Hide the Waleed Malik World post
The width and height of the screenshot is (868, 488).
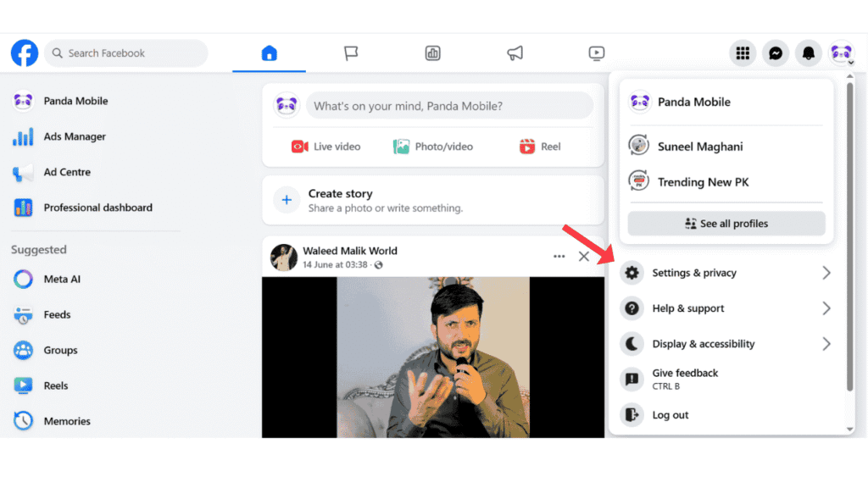tap(584, 257)
